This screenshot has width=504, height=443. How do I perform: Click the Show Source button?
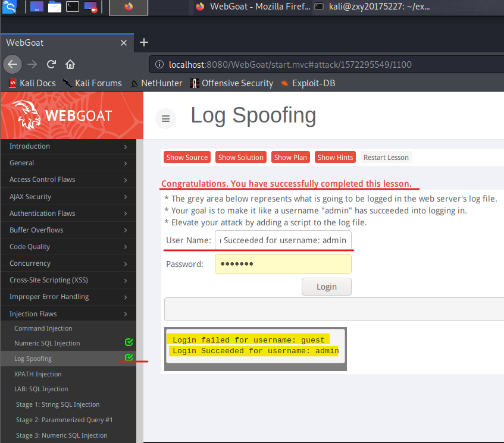point(187,158)
